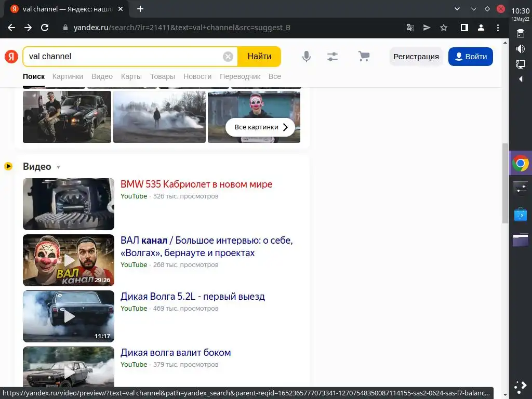Open search settings sliders icon
This screenshot has height=399, width=532.
[x=332, y=56]
